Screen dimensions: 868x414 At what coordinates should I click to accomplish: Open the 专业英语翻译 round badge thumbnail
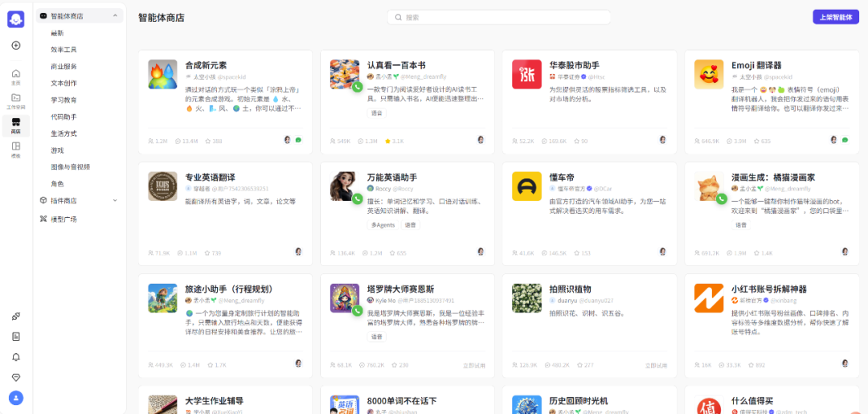point(162,186)
